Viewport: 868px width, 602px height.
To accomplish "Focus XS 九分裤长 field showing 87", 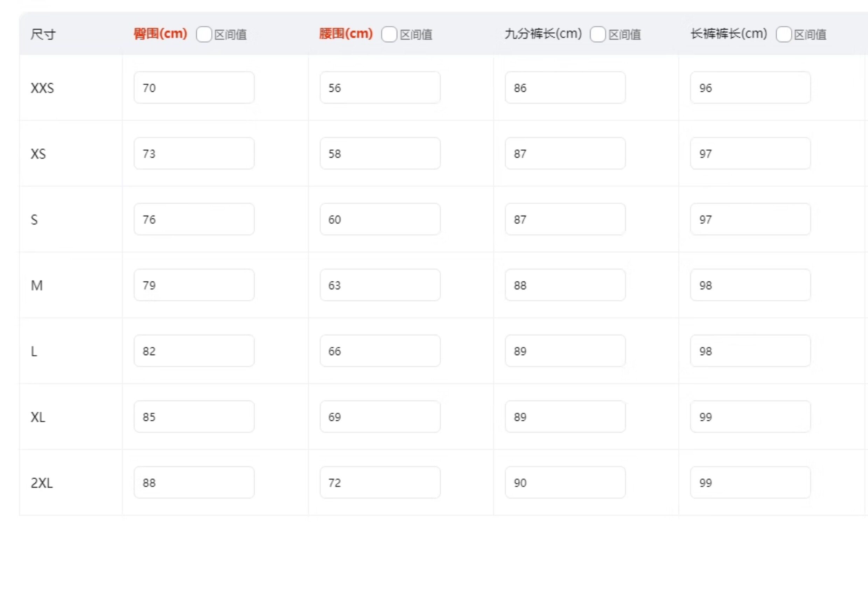I will (565, 154).
